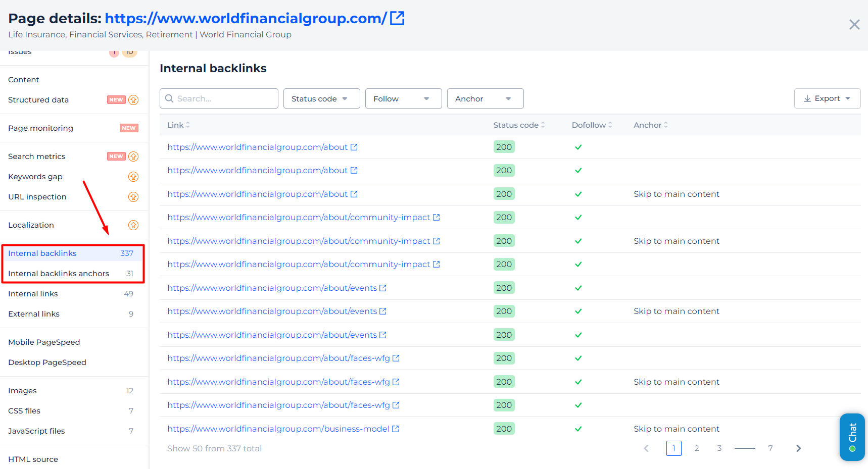Click the Search input field
868x469 pixels.
coord(219,98)
